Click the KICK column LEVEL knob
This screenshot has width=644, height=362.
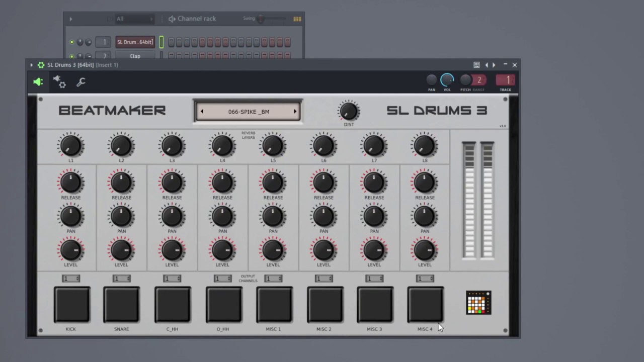(71, 250)
